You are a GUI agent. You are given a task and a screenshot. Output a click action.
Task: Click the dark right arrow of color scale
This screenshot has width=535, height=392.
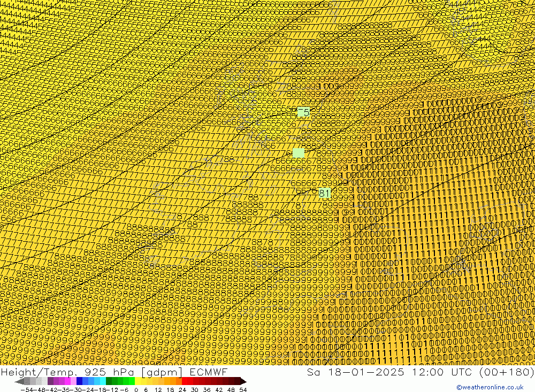click(x=243, y=381)
